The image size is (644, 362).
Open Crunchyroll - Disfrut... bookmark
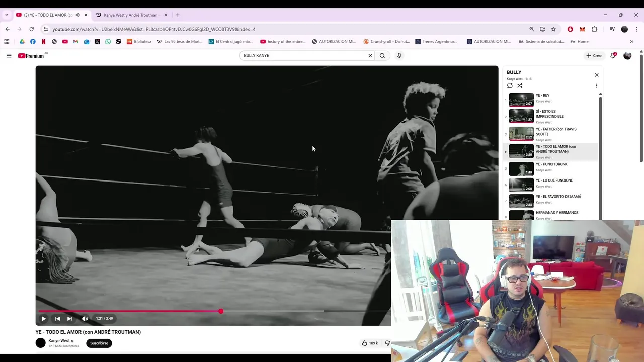[x=386, y=42]
